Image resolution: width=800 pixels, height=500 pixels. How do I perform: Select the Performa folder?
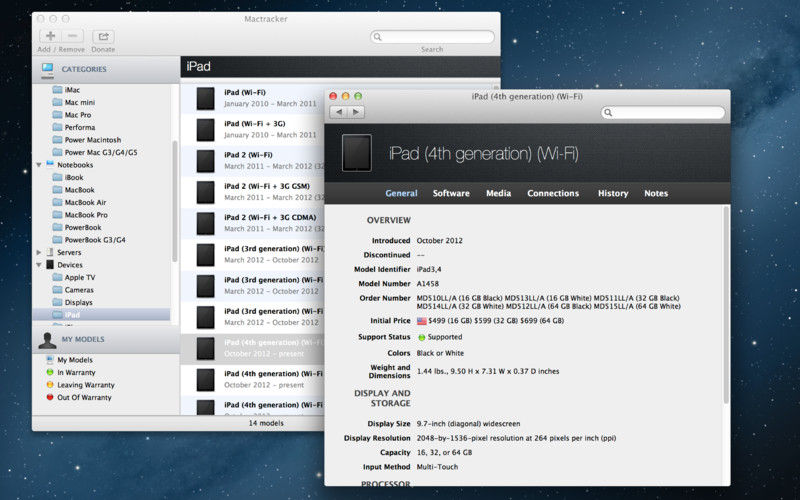[x=74, y=127]
